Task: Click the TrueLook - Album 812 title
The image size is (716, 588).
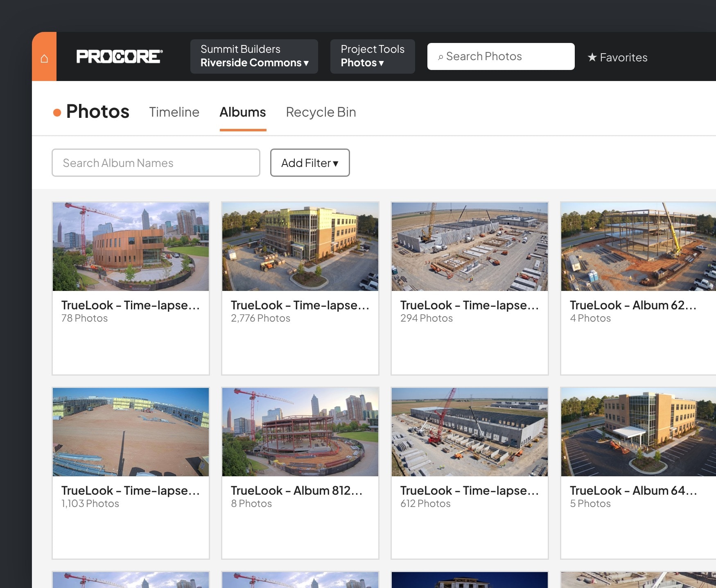Action: tap(297, 491)
